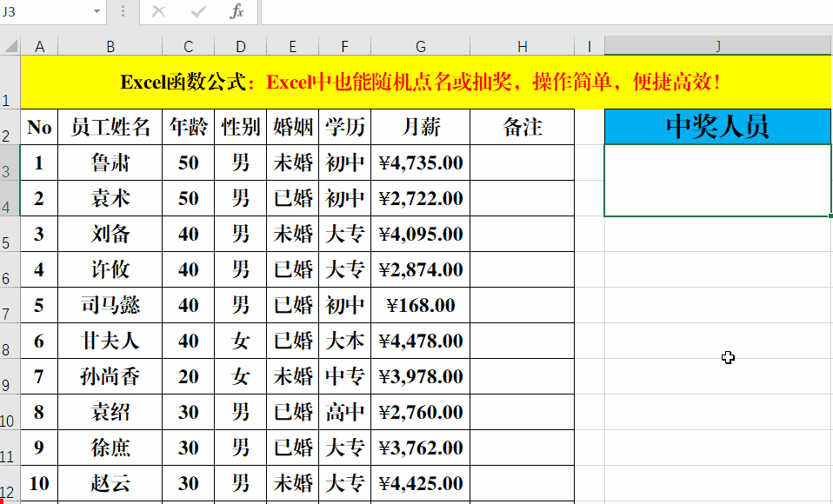Click the cell with name 赵云
Image resolution: width=833 pixels, height=504 pixels.
coord(110,483)
